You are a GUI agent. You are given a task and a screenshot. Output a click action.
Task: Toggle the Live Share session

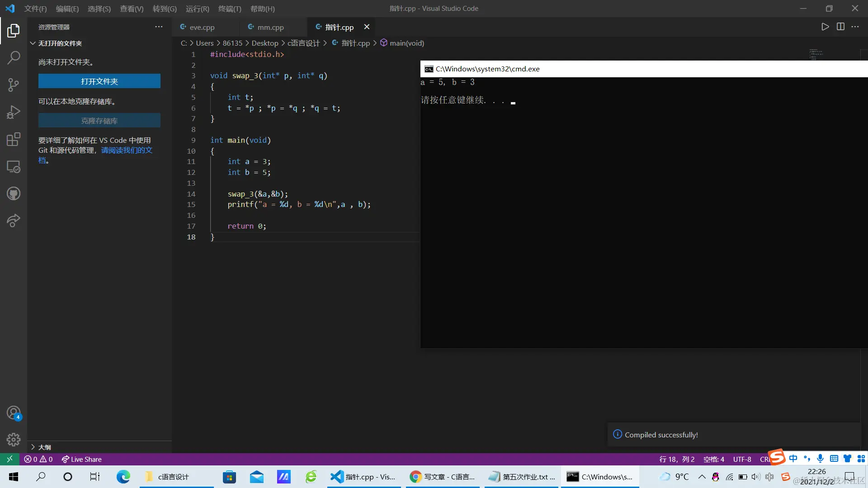point(82,459)
